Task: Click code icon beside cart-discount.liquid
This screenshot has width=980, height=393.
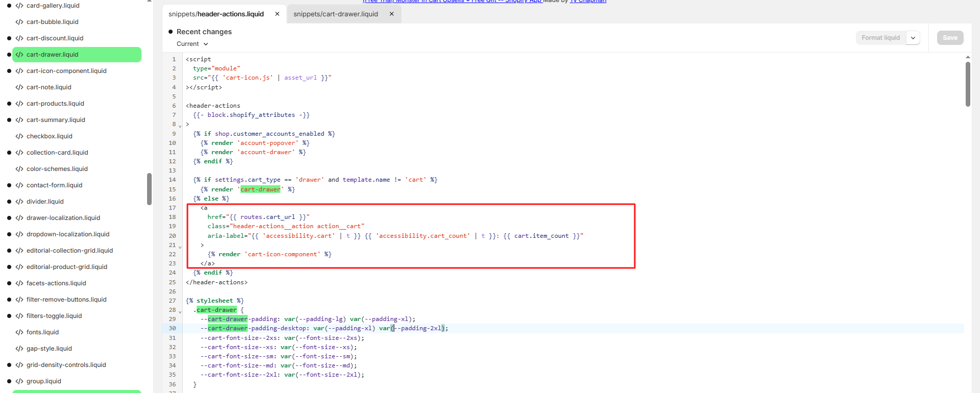Action: (19, 38)
